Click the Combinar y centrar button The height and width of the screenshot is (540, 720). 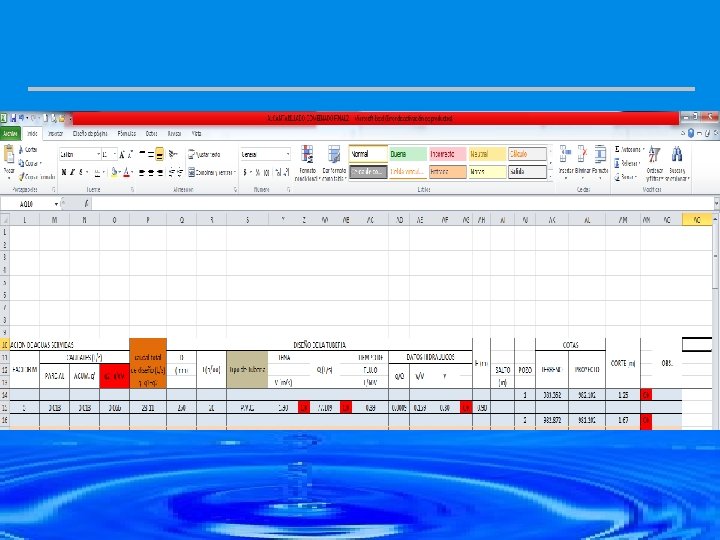click(x=212, y=173)
